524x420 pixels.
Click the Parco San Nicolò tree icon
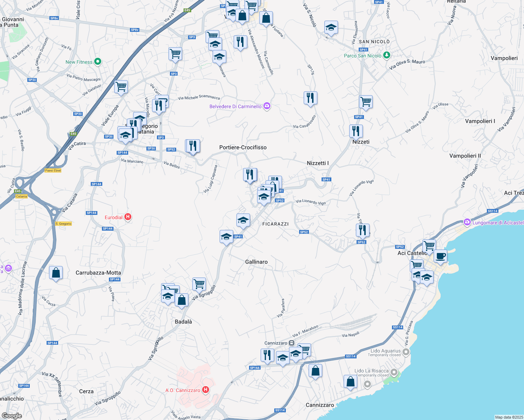coord(387,55)
